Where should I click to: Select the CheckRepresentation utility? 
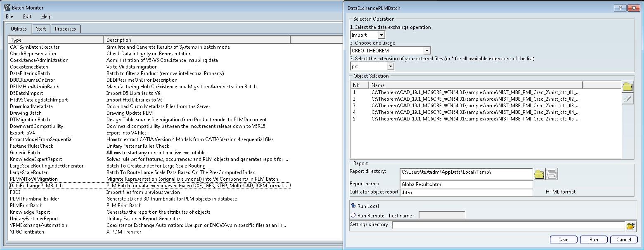(x=33, y=54)
